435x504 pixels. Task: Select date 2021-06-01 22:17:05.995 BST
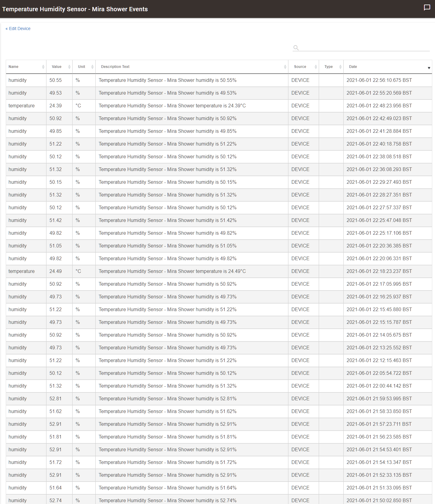click(x=379, y=284)
